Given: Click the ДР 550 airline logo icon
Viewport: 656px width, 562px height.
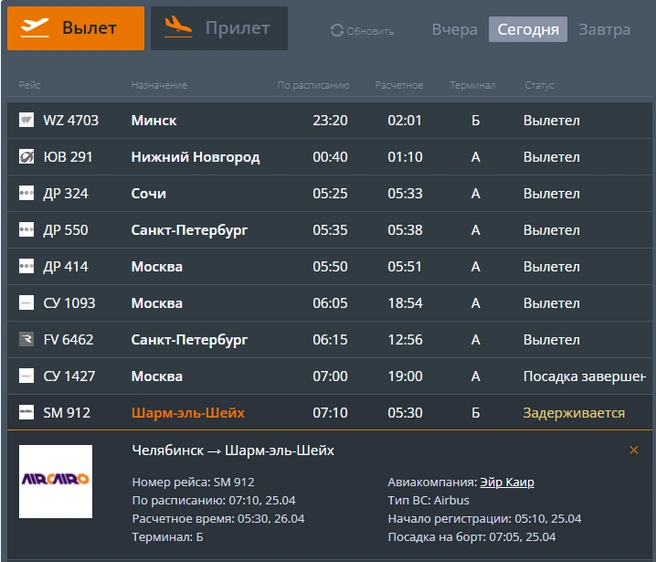Looking at the screenshot, I should pyautogui.click(x=26, y=229).
